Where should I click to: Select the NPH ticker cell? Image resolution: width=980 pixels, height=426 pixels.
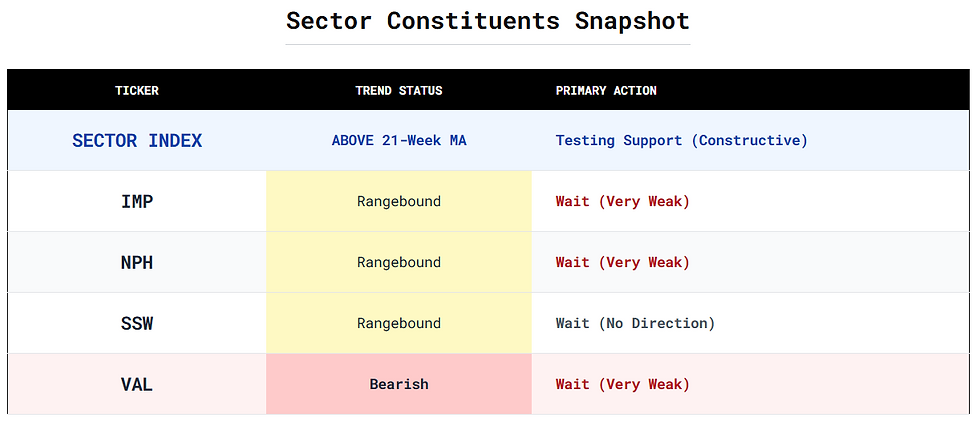(137, 263)
